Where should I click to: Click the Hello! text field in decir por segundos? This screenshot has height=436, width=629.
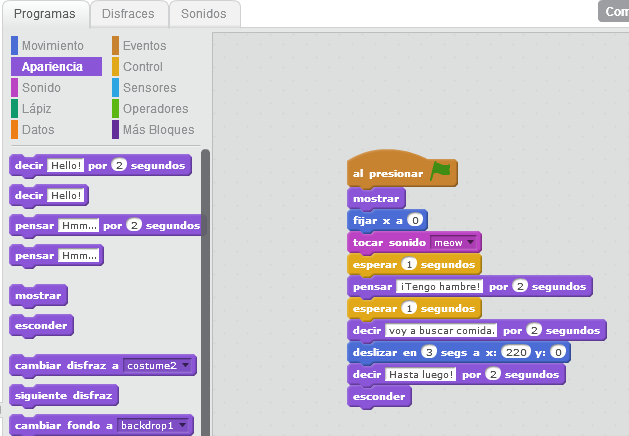click(x=66, y=166)
